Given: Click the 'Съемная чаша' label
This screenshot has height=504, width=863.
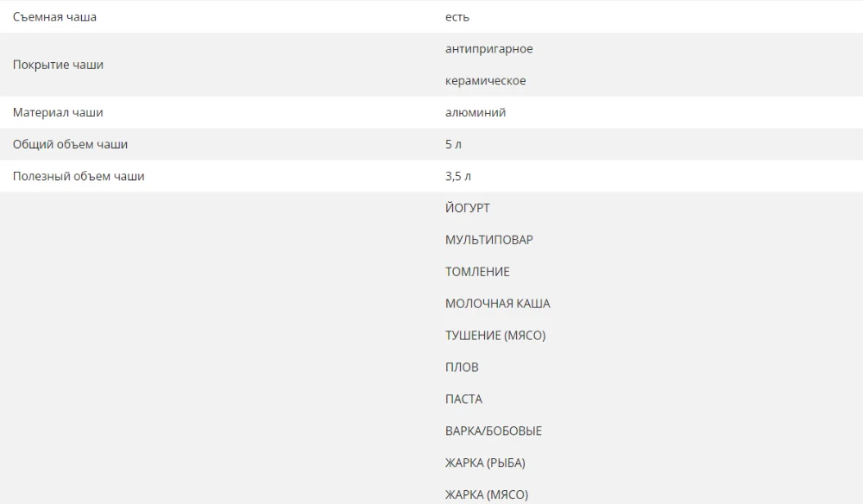Looking at the screenshot, I should click(54, 17).
